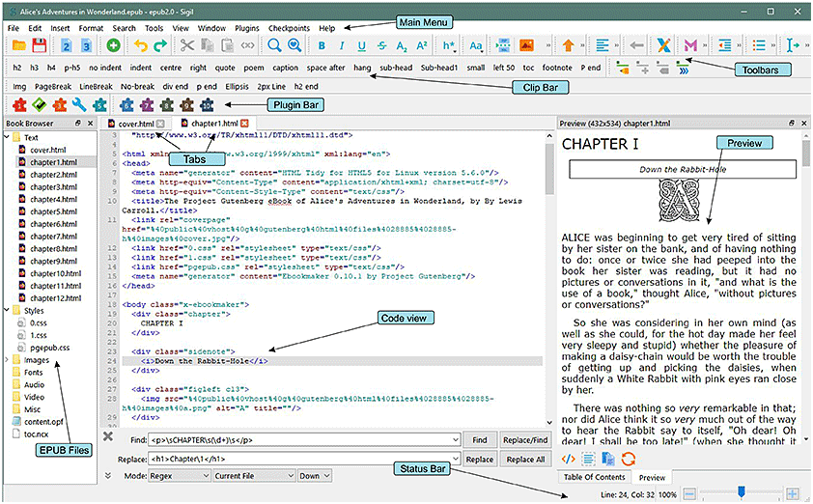Apply Bold formatting from toolbar

[x=321, y=45]
